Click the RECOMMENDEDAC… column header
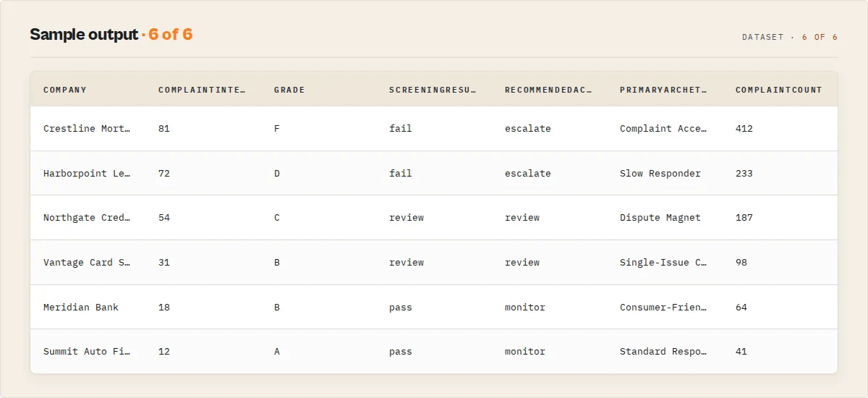The image size is (868, 398). point(548,90)
